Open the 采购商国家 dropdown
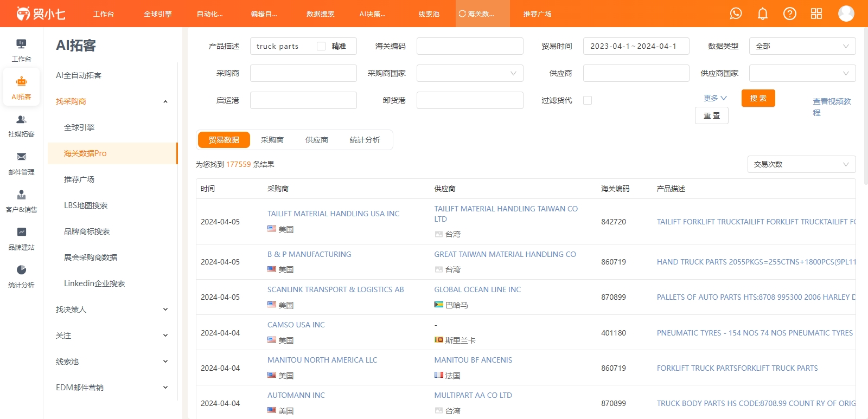Viewport: 868px width, 419px height. (x=470, y=73)
